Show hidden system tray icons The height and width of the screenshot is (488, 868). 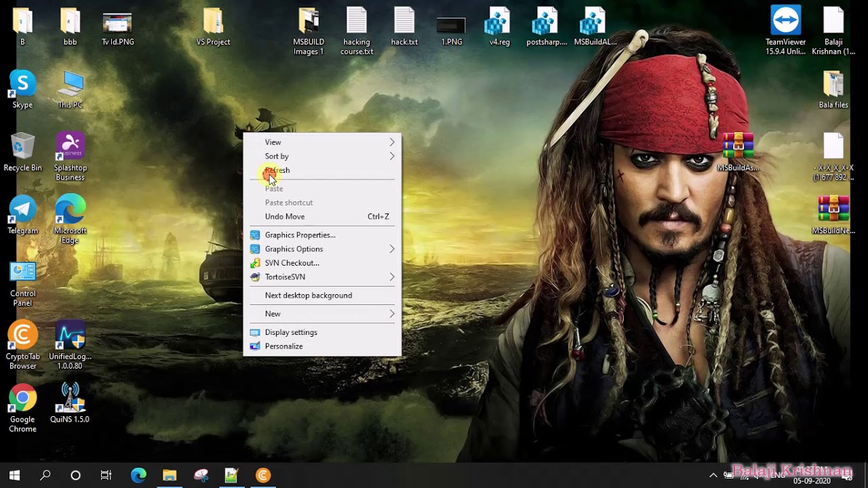[x=713, y=476]
